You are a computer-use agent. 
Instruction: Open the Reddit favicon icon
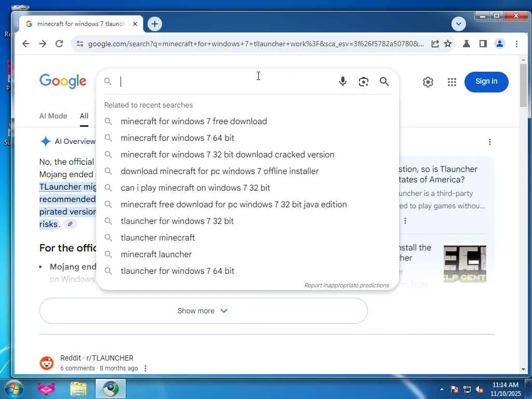pos(47,363)
